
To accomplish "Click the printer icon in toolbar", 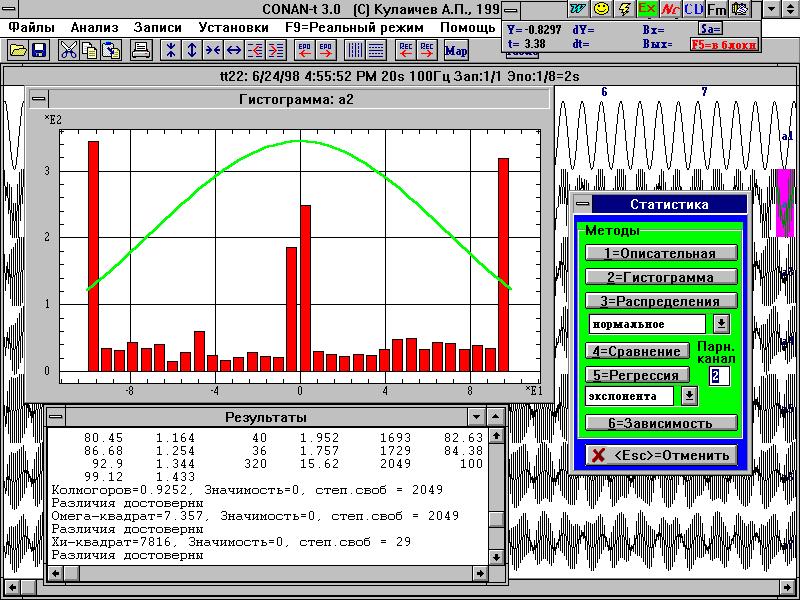I will [141, 49].
